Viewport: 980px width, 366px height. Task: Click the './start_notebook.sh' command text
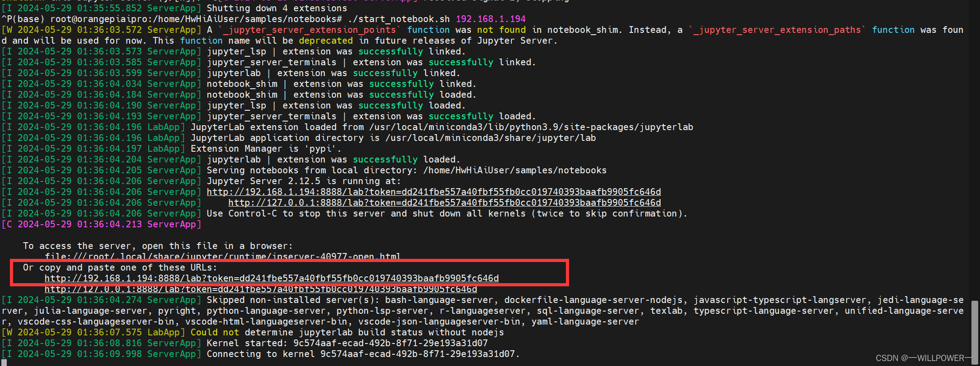[399, 19]
